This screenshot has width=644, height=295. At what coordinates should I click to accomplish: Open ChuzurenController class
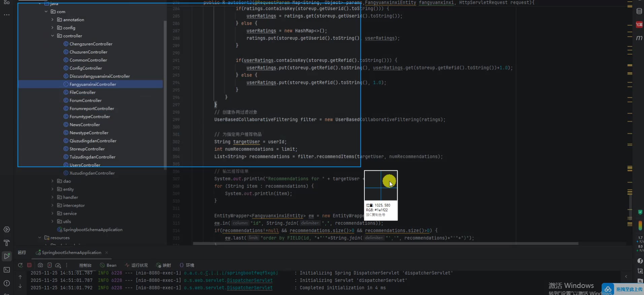point(88,52)
